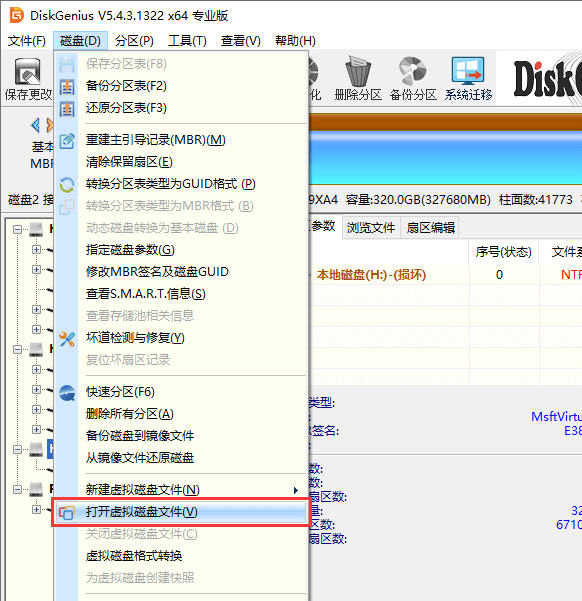Expand 新建虚拟磁盘文件(N) submenu
The height and width of the screenshot is (601, 582).
coord(181,490)
